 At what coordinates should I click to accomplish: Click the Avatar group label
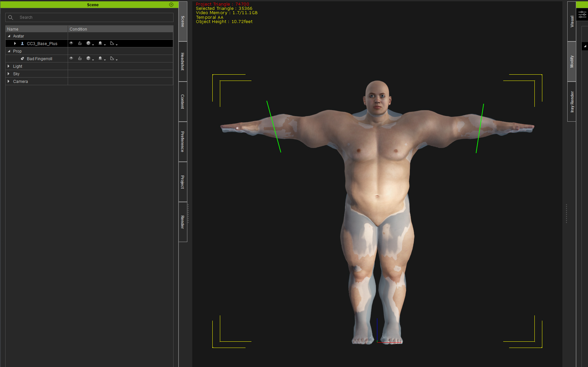(18, 36)
